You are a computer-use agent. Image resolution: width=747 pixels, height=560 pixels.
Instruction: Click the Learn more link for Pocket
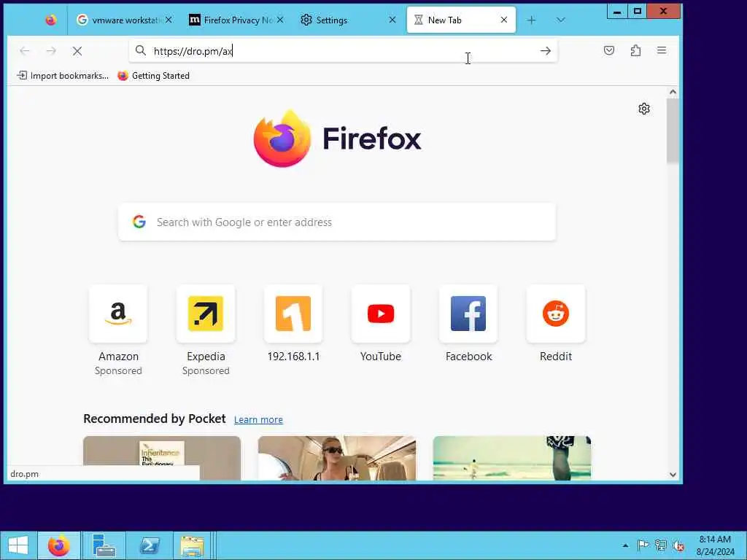258,419
